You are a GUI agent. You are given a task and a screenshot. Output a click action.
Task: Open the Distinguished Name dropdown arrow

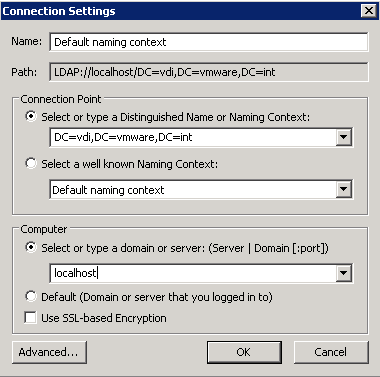[x=343, y=137]
